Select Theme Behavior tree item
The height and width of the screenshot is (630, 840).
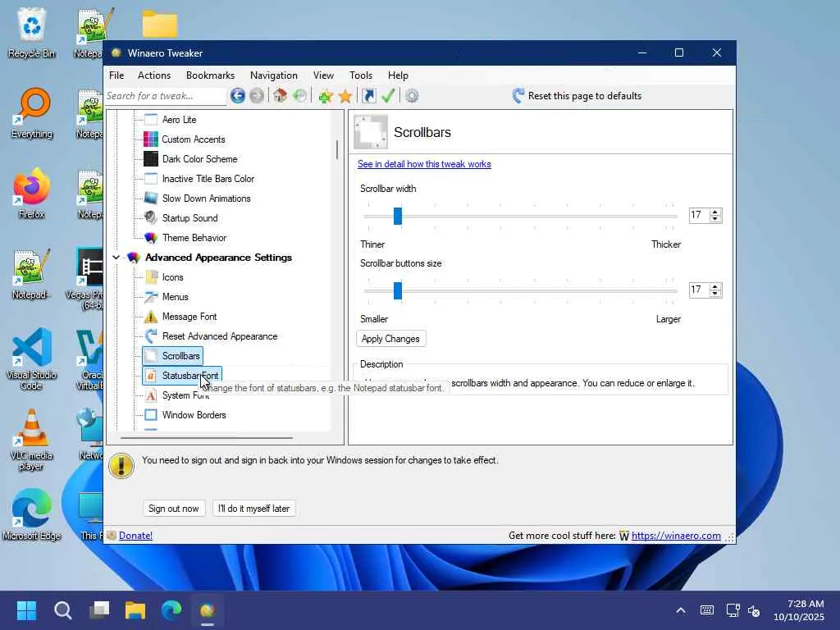coord(194,238)
